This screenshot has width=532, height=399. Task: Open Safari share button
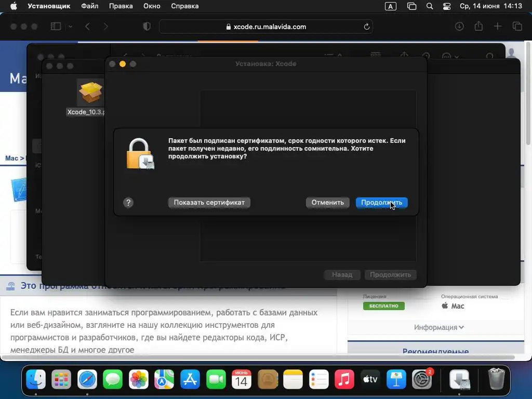click(x=478, y=26)
